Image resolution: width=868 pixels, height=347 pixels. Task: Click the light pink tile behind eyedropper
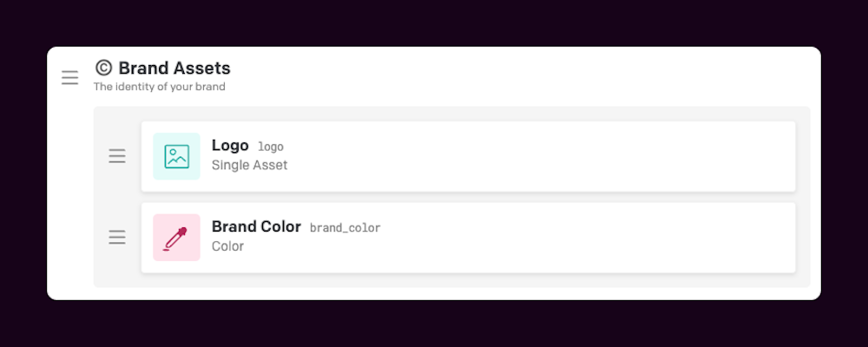click(176, 238)
